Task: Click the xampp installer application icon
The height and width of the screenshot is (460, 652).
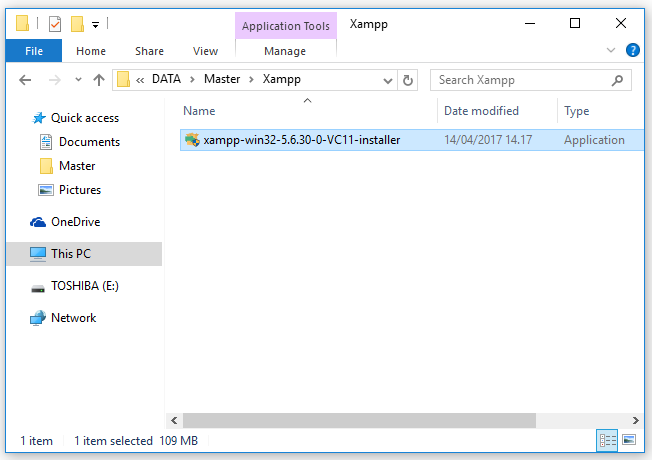Action: coord(192,140)
